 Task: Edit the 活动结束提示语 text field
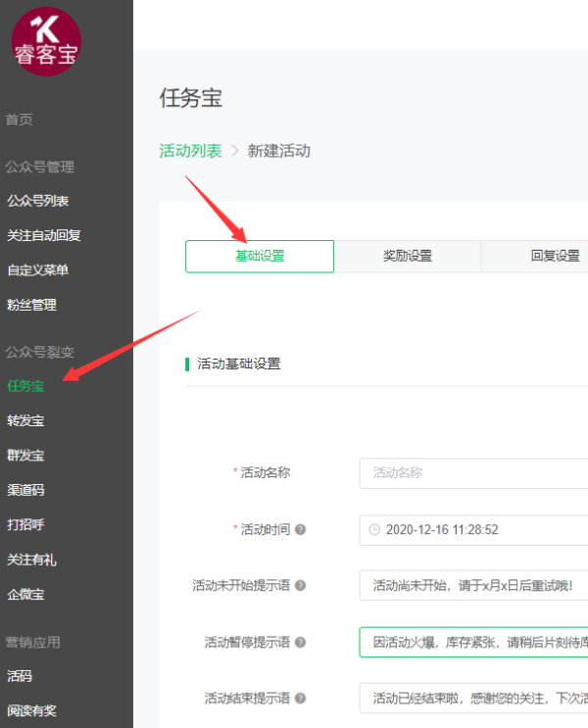(473, 699)
